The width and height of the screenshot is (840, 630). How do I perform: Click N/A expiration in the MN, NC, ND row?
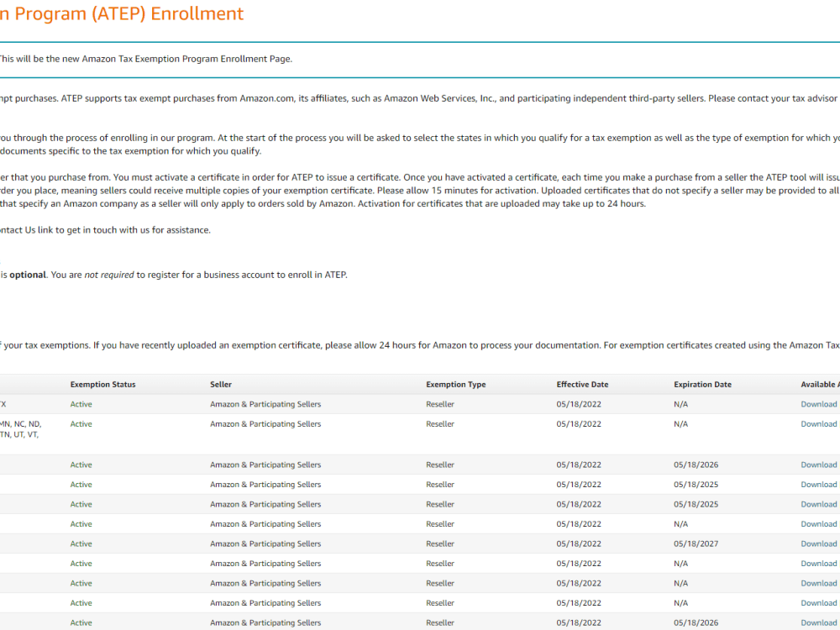pyautogui.click(x=680, y=423)
